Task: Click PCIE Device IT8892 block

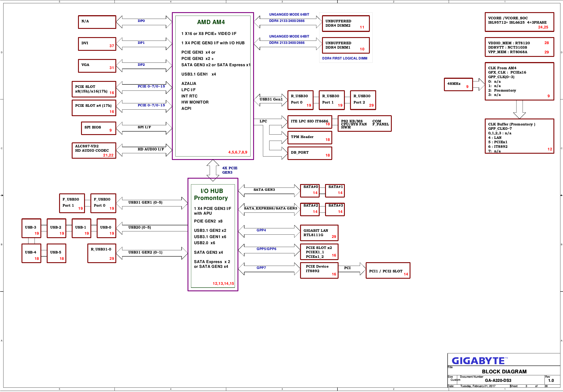Action: coord(319,270)
